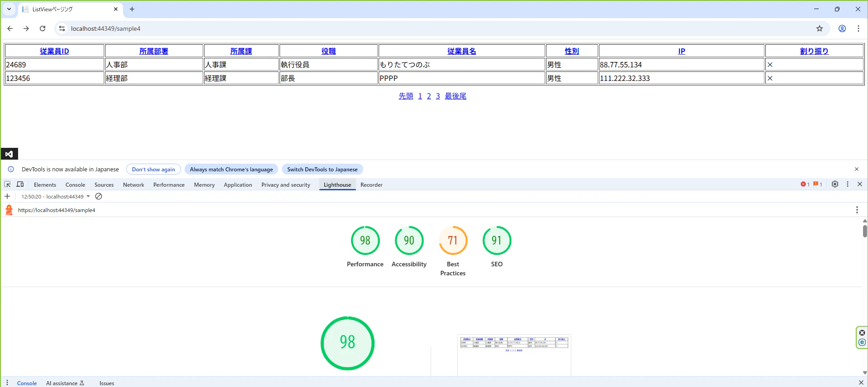Open the issues count indicator
The width and height of the screenshot is (868, 387).
(x=818, y=184)
